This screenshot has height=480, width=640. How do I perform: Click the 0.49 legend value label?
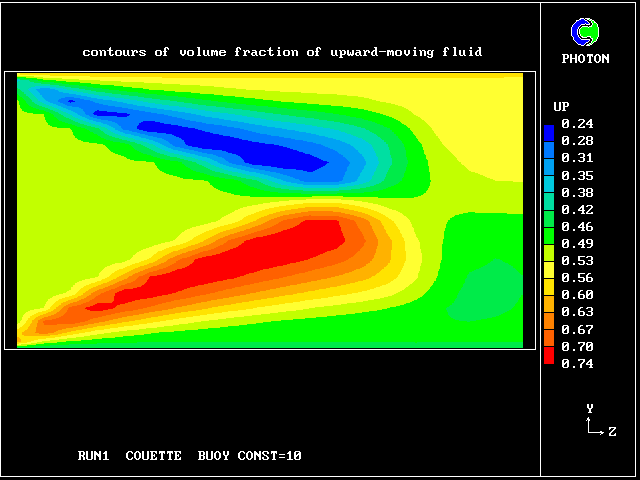tap(577, 243)
